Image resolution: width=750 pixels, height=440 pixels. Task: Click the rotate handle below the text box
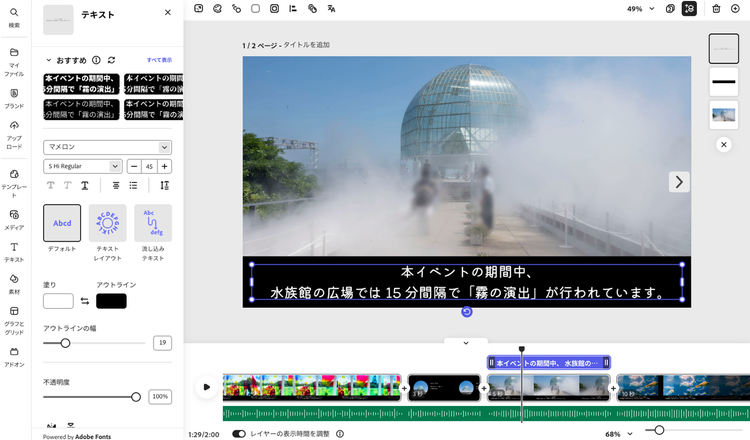pos(467,312)
